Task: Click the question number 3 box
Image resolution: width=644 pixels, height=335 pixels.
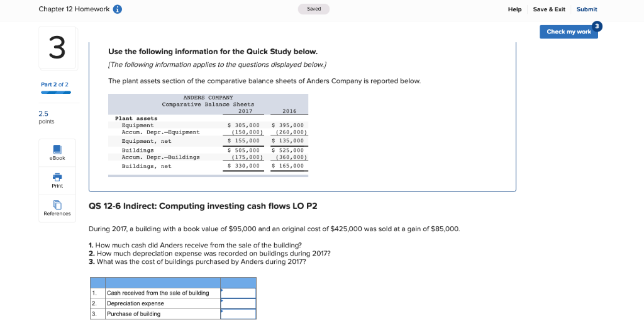Action: coord(57,48)
